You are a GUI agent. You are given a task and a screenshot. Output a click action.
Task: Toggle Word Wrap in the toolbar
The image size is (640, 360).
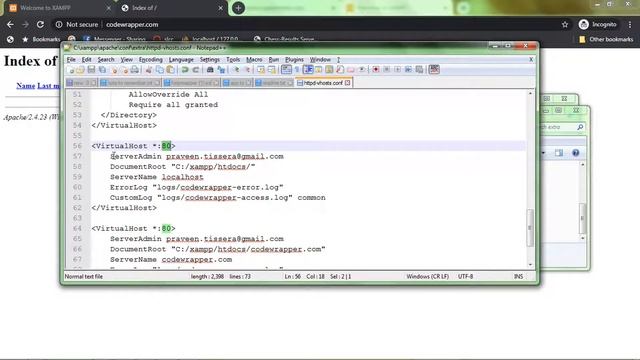pos(286,70)
